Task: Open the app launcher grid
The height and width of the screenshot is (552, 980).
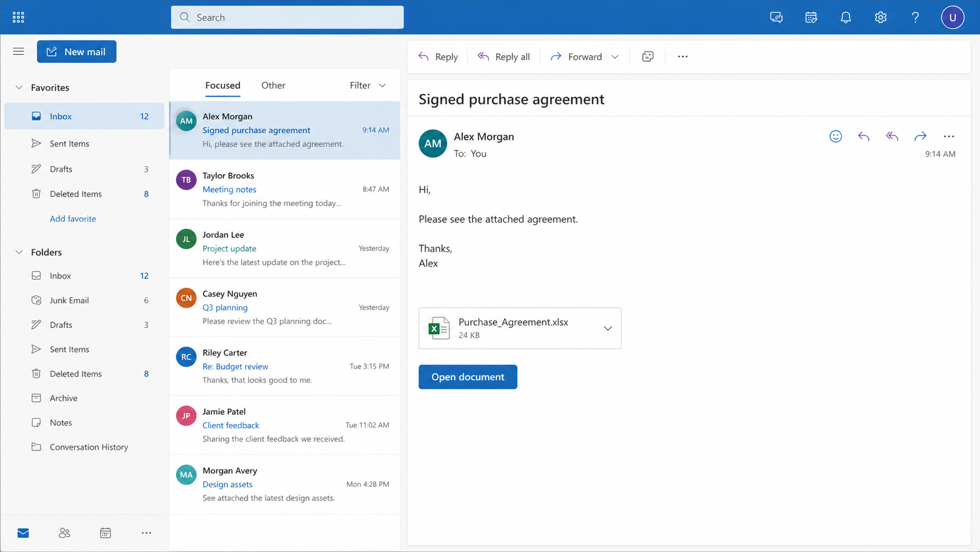Action: pyautogui.click(x=18, y=17)
